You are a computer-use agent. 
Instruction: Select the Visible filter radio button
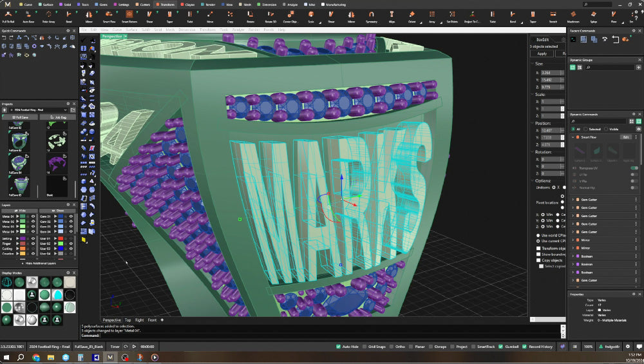(606, 129)
